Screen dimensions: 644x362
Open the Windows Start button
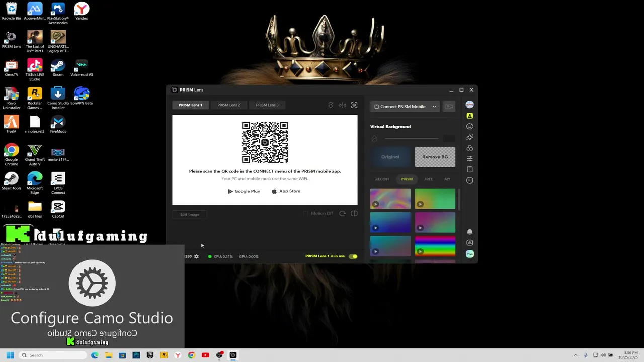click(10, 355)
